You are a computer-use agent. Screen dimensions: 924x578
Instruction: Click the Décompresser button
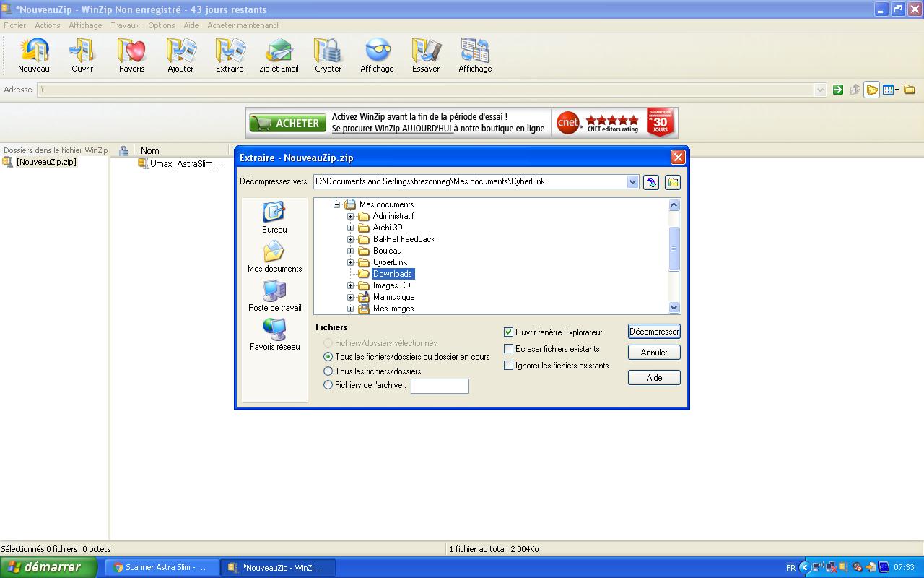point(654,332)
